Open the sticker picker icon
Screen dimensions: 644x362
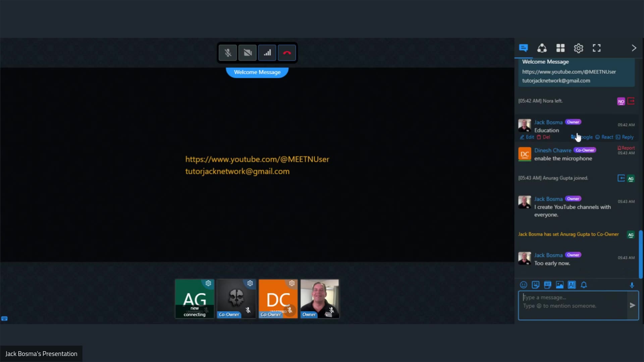click(x=535, y=285)
